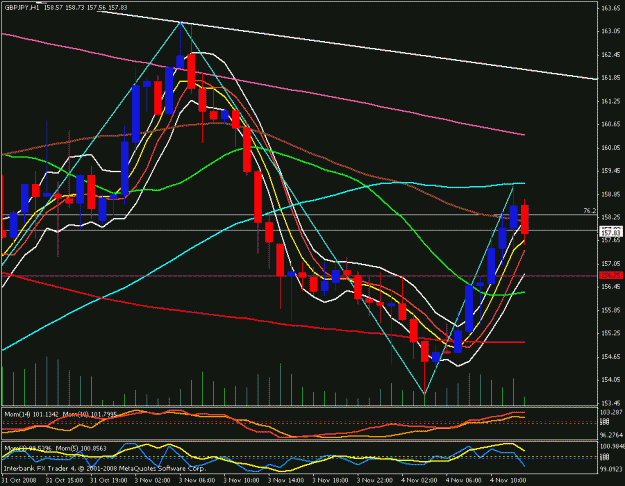Click the 100.9846 momentum scale value
Viewport: 625px width, 486px height.
tap(612, 445)
